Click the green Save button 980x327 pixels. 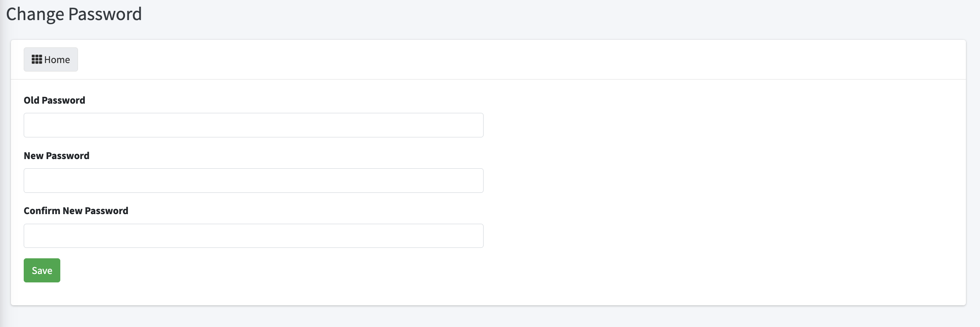click(x=42, y=270)
